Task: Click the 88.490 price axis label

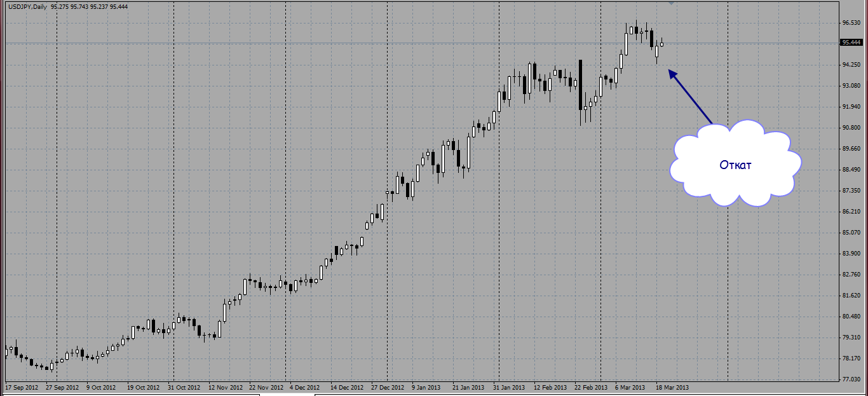Action: point(851,170)
